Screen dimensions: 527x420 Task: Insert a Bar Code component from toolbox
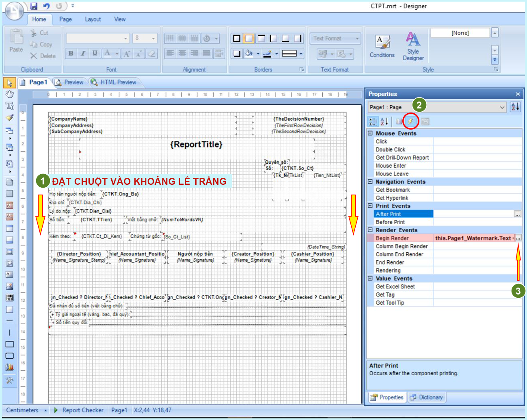click(9, 298)
